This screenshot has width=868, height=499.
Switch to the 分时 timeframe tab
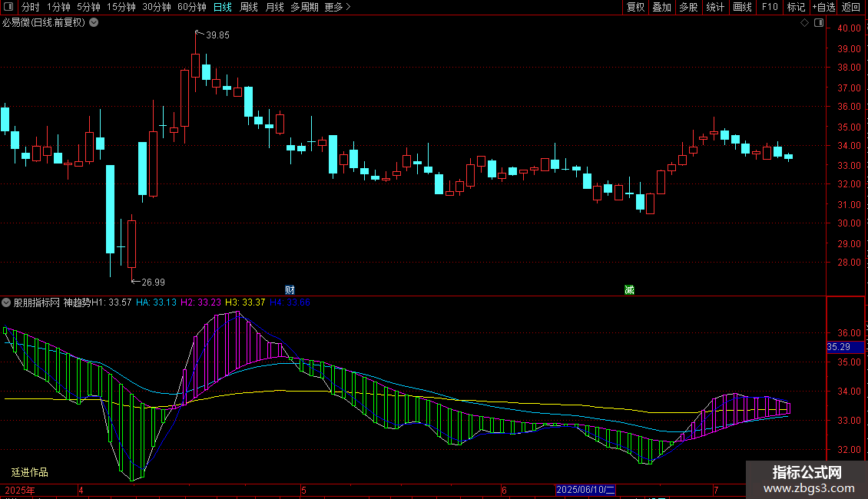click(31, 7)
